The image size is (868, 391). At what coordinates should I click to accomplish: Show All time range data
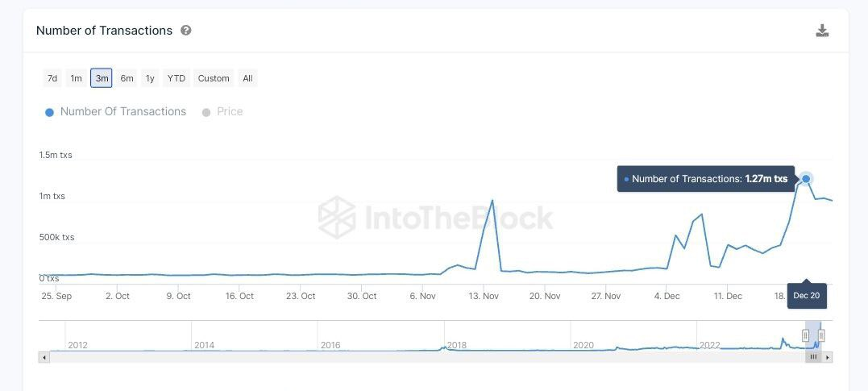[x=247, y=78]
